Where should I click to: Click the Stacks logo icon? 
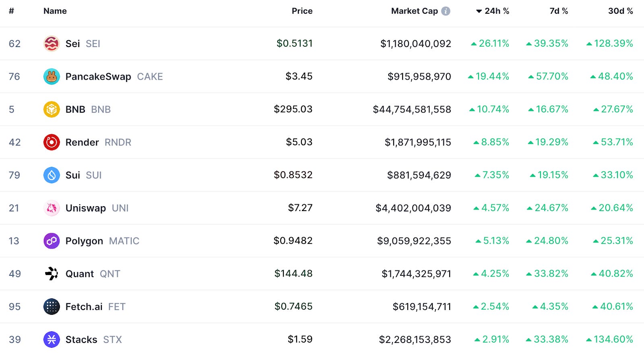[x=52, y=340]
